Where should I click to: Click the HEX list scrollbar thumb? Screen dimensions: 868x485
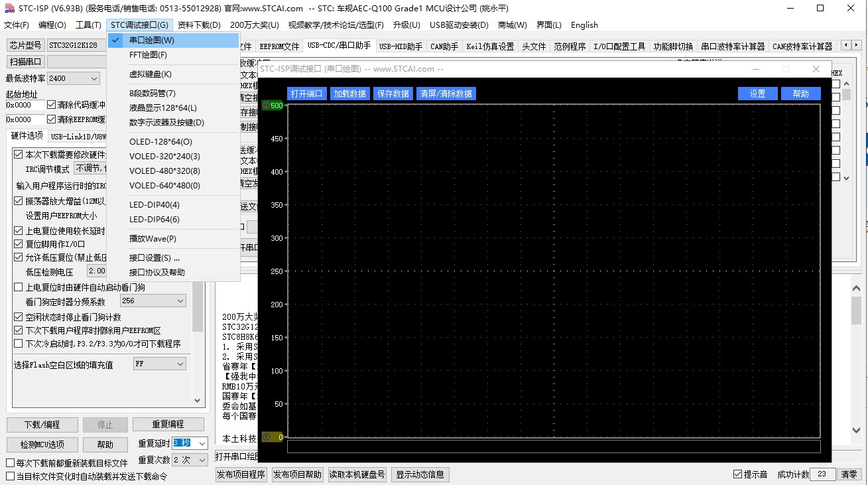point(846,95)
